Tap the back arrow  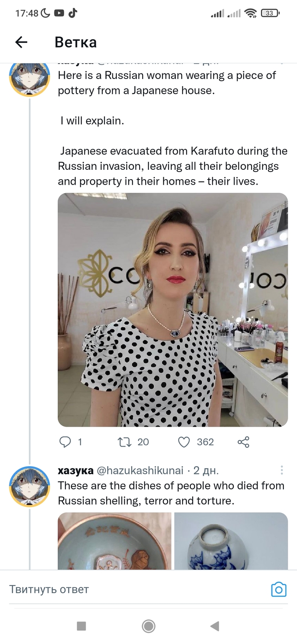21,42
